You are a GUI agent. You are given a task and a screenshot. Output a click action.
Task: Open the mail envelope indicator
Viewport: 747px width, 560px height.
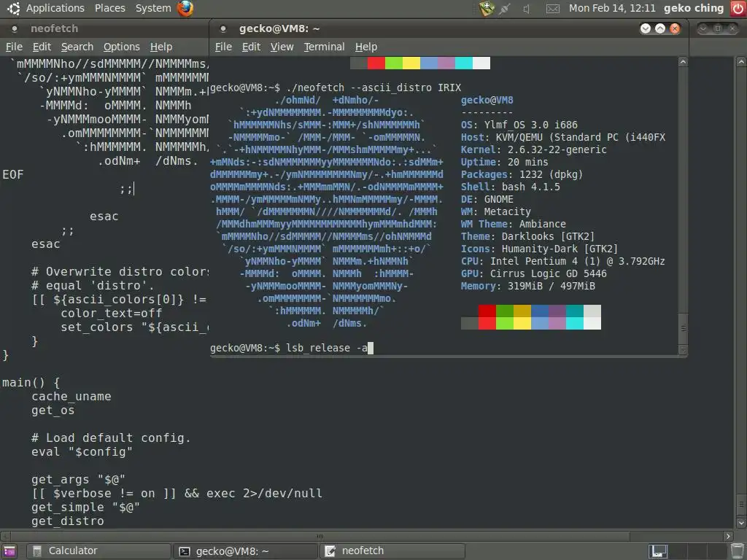coord(553,9)
